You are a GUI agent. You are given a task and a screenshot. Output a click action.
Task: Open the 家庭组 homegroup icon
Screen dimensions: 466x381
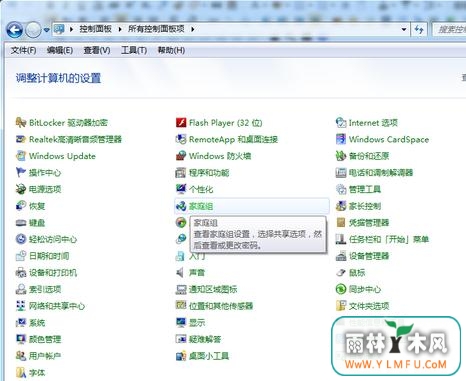pyautogui.click(x=181, y=206)
